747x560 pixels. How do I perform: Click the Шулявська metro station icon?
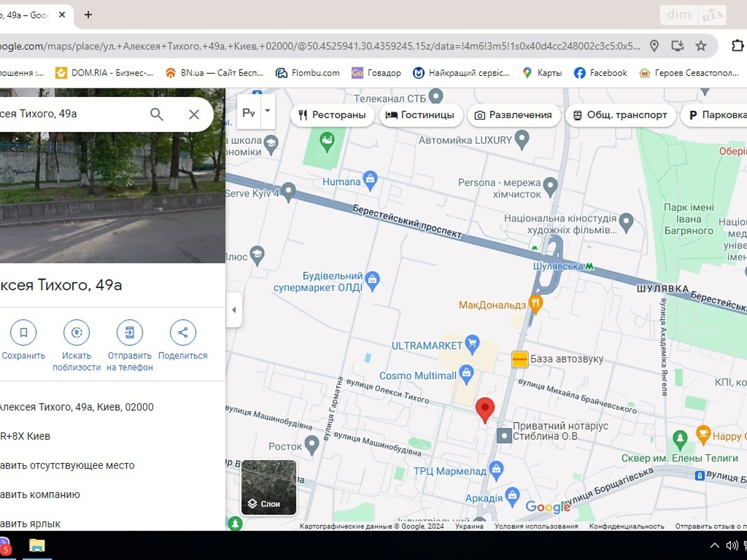tap(590, 266)
